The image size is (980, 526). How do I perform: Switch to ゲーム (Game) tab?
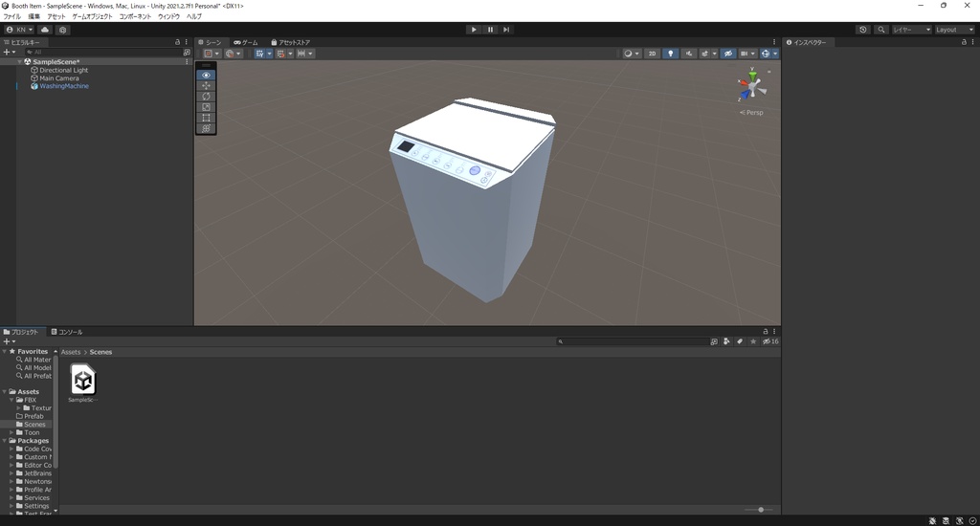246,42
